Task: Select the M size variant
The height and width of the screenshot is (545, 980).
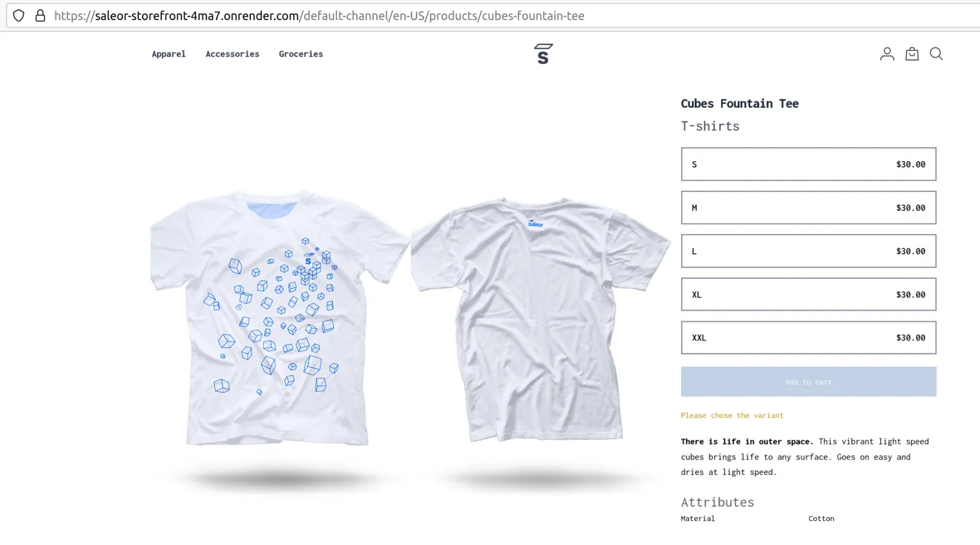Action: click(808, 207)
